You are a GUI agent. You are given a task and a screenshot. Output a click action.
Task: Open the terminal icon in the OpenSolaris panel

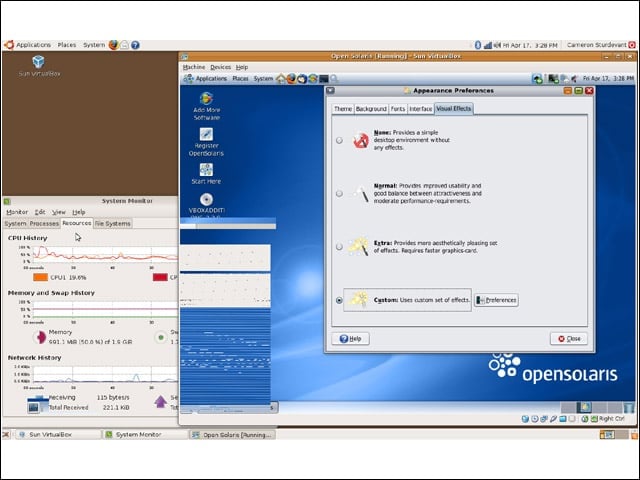tap(324, 79)
